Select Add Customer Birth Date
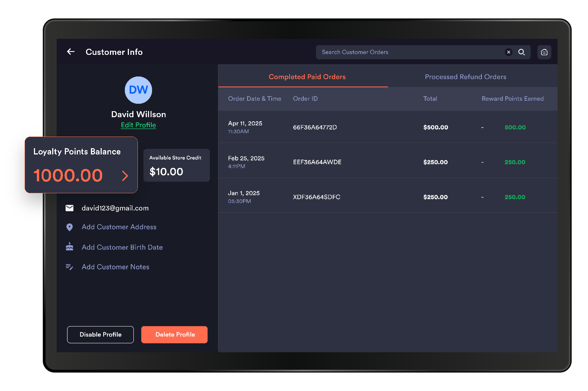 [x=122, y=247]
